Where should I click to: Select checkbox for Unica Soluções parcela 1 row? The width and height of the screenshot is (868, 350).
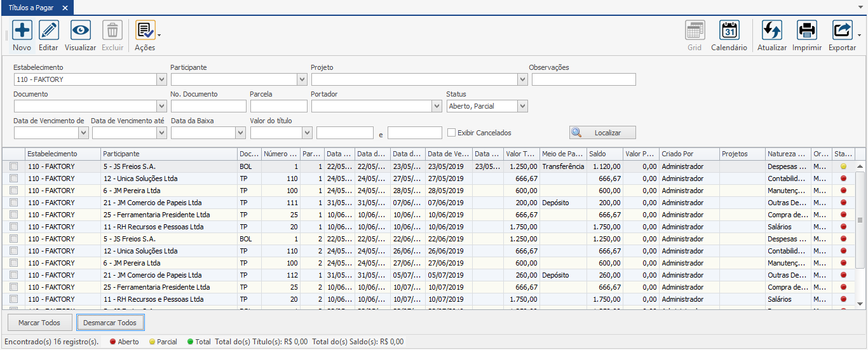14,178
